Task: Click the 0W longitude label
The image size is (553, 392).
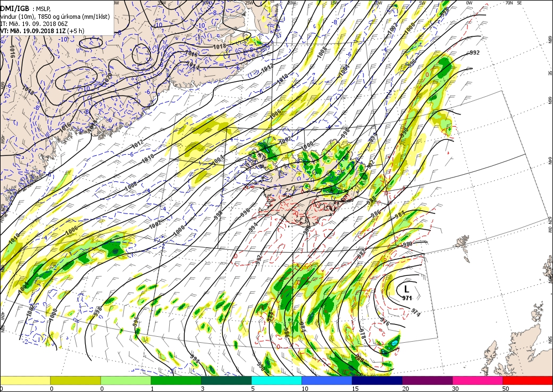Action: click(x=469, y=2)
